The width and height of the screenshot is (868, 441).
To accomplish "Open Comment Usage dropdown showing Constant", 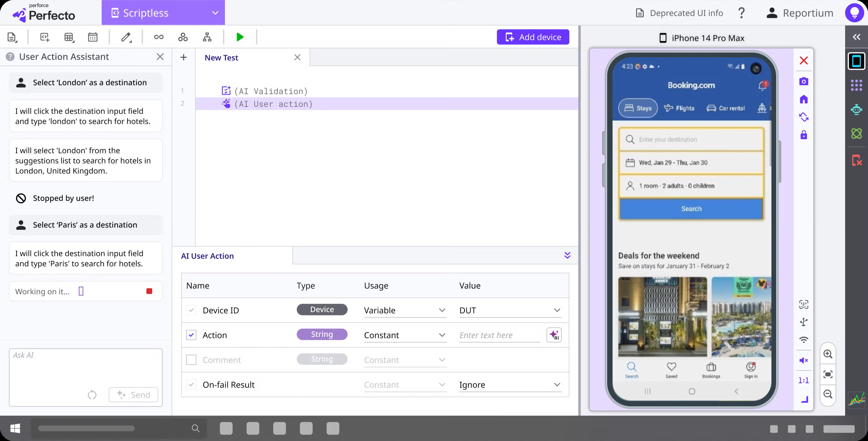I will point(405,360).
